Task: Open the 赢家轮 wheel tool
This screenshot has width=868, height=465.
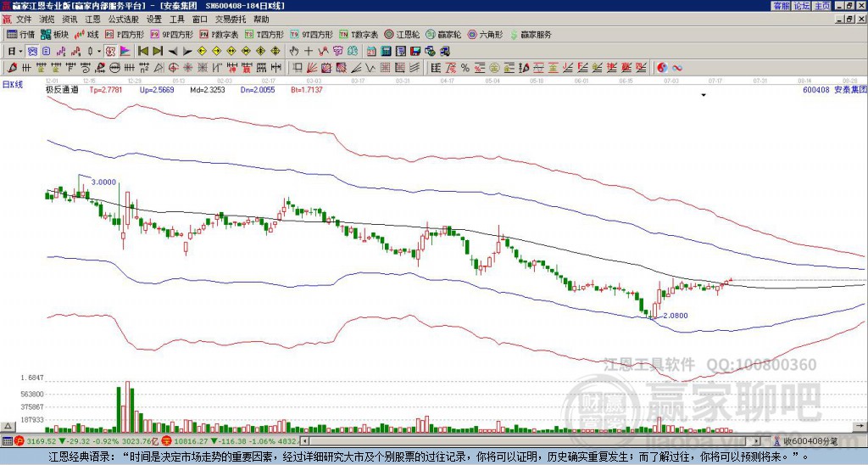Action: 442,34
